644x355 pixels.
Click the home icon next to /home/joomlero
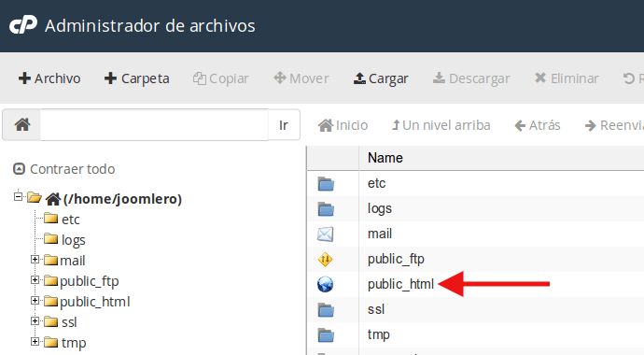tap(53, 199)
